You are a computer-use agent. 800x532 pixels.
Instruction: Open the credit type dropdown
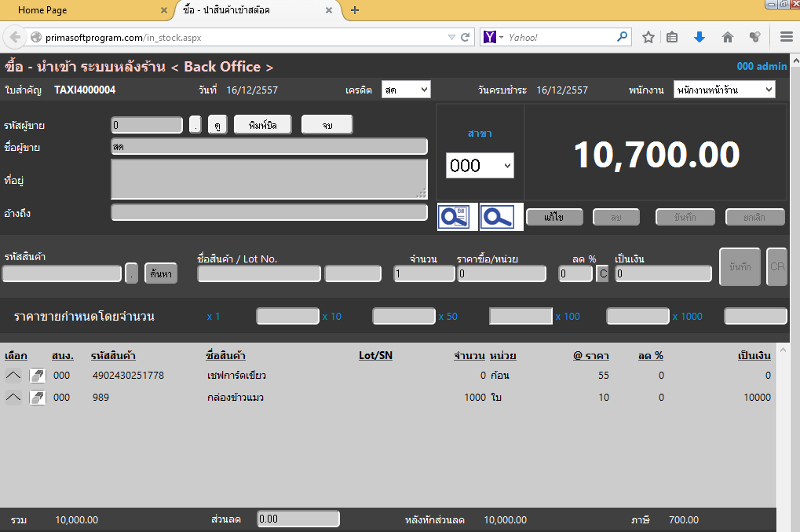coord(406,90)
